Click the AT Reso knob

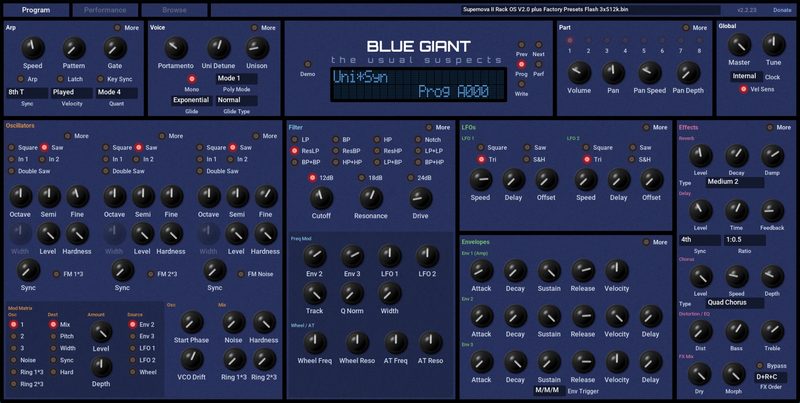click(431, 343)
